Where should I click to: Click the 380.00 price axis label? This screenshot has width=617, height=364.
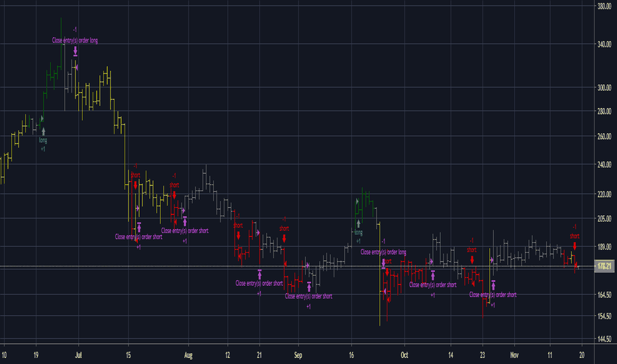point(604,7)
